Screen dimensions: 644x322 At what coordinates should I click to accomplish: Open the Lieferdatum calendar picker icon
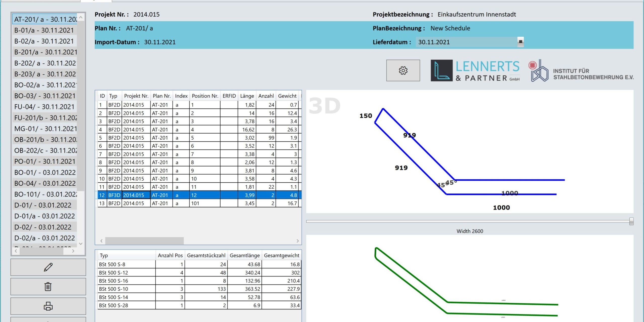coord(520,42)
